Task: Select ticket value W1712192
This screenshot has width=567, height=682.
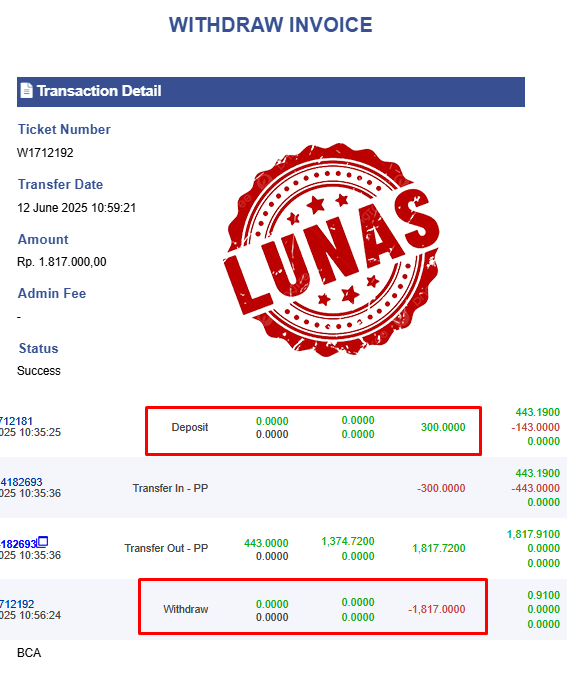Action: point(45,153)
